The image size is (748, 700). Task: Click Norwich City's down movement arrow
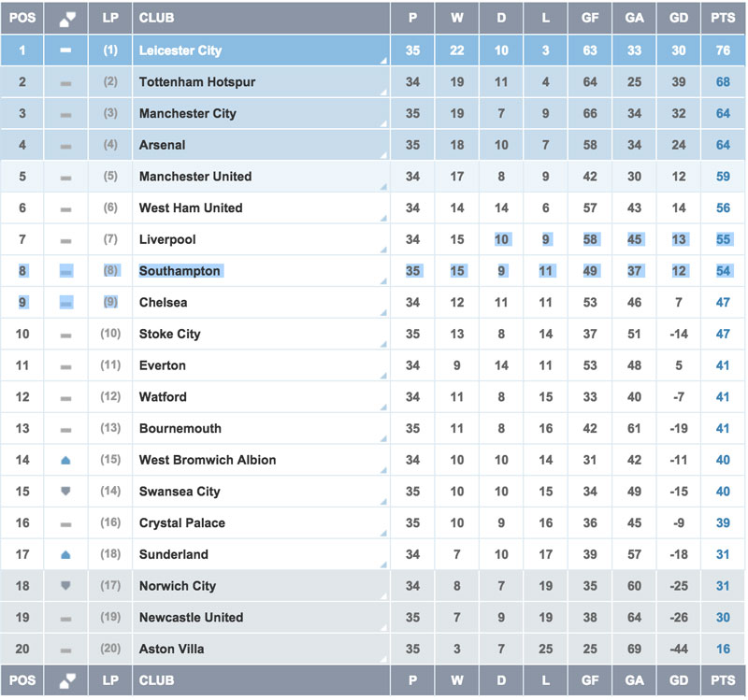(66, 586)
